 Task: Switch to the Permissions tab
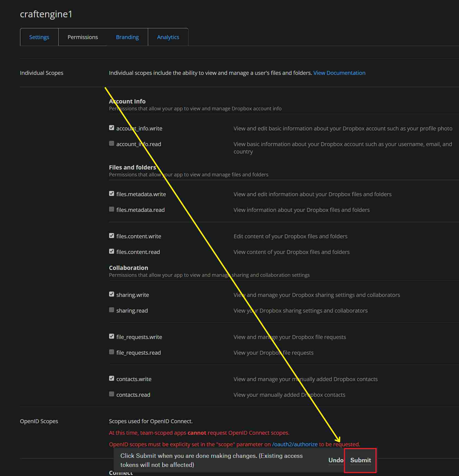[82, 37]
